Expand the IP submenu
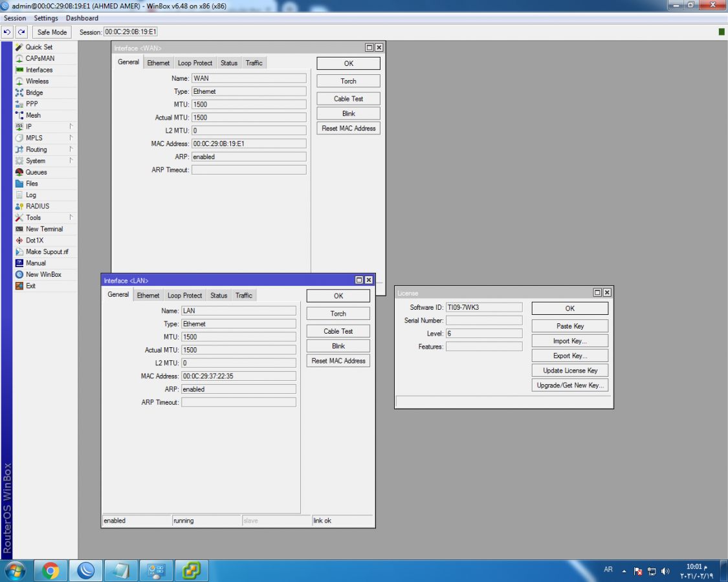 28,127
